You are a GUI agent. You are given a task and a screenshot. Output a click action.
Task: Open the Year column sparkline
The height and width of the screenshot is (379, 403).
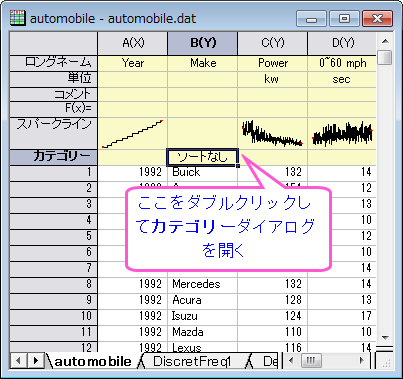(x=133, y=133)
